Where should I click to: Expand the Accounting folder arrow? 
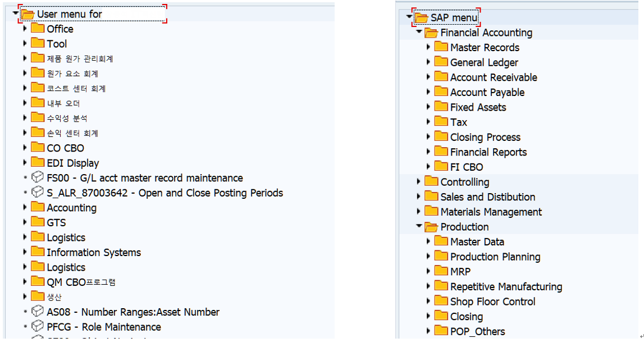click(25, 207)
